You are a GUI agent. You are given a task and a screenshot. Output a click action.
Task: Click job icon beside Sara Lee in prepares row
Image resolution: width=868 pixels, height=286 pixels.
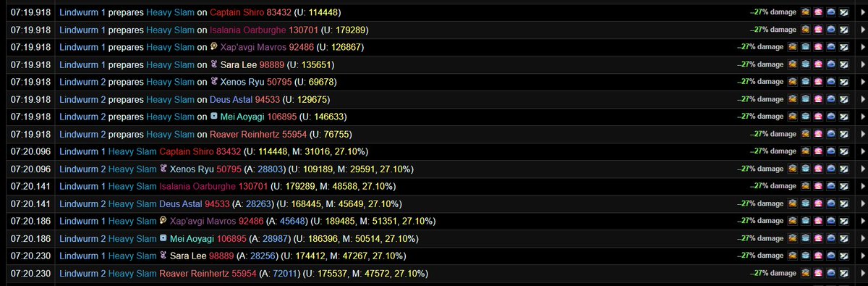coord(215,64)
